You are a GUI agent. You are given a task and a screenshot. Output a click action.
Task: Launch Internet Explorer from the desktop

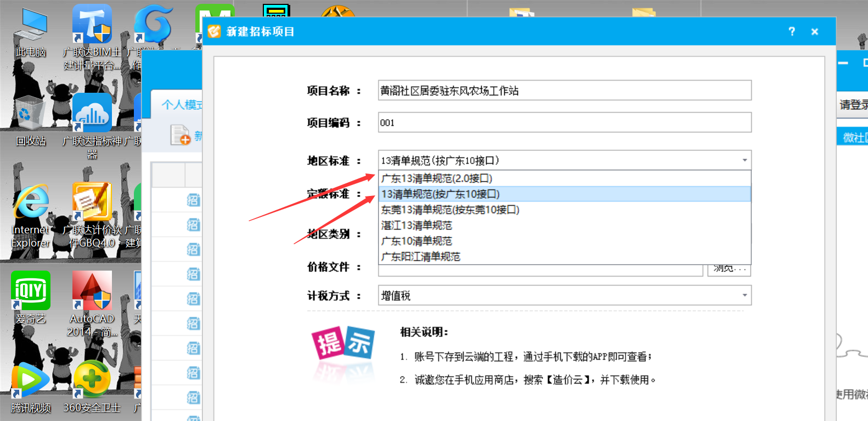point(31,216)
